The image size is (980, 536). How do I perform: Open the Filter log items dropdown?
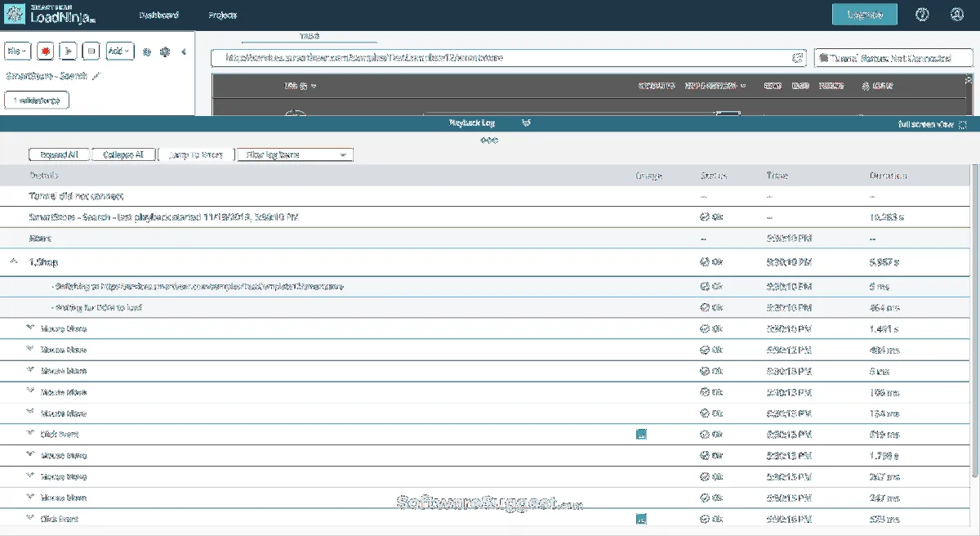295,154
